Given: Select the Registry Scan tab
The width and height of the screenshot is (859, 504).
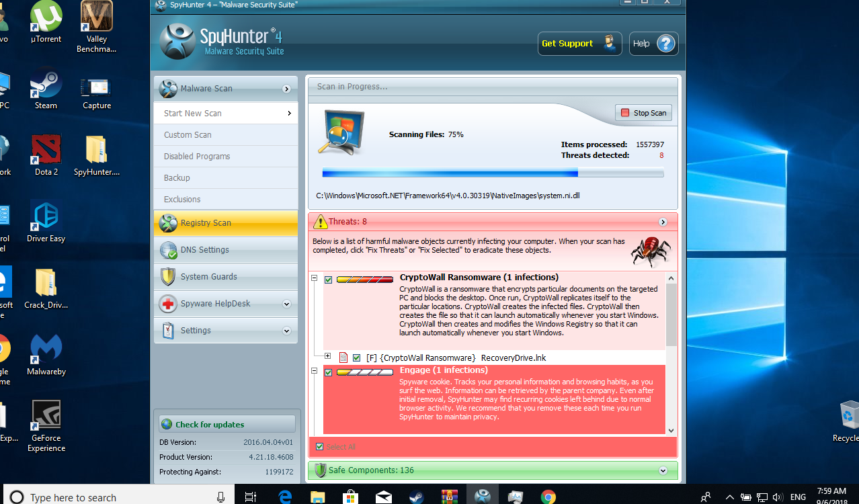Looking at the screenshot, I should tap(226, 223).
